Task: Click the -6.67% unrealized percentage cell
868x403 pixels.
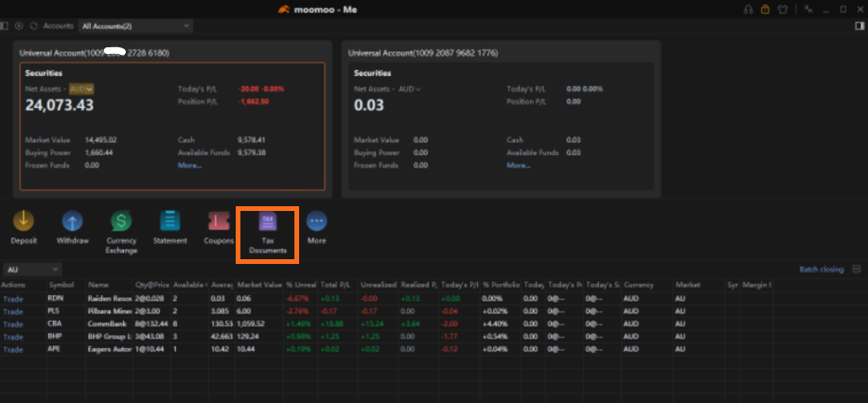Action: pos(297,298)
